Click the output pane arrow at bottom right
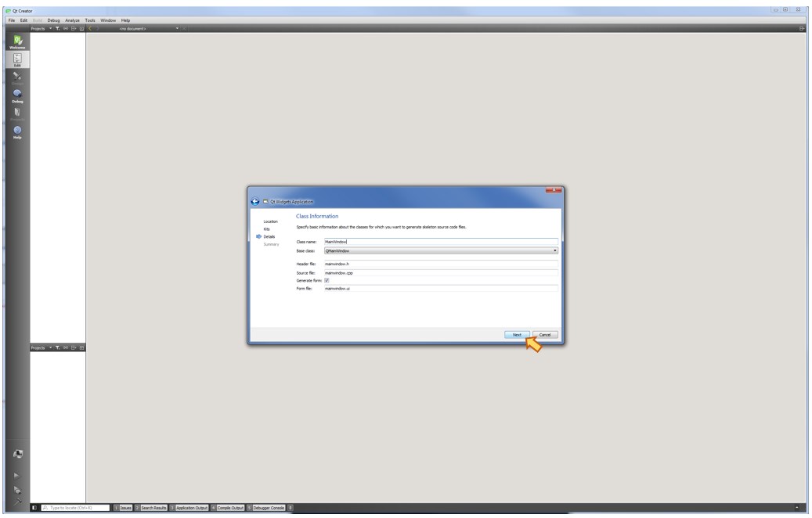The height and width of the screenshot is (518, 812). click(797, 508)
